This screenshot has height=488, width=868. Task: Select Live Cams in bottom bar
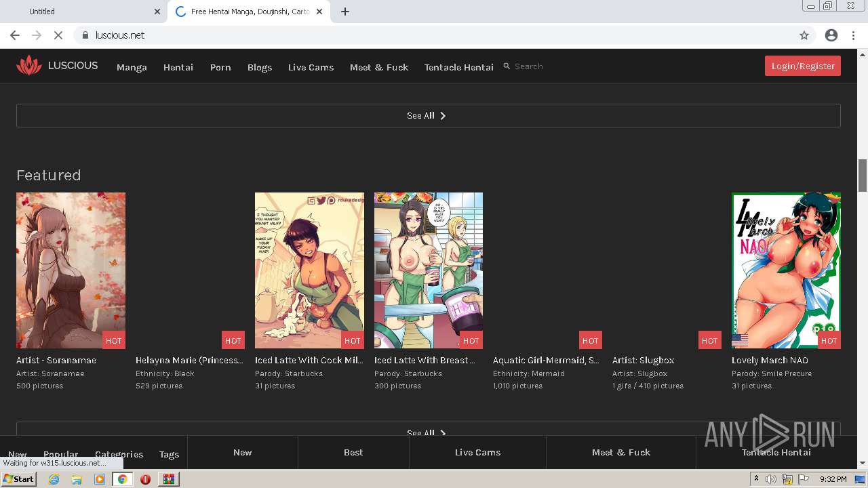[477, 452]
